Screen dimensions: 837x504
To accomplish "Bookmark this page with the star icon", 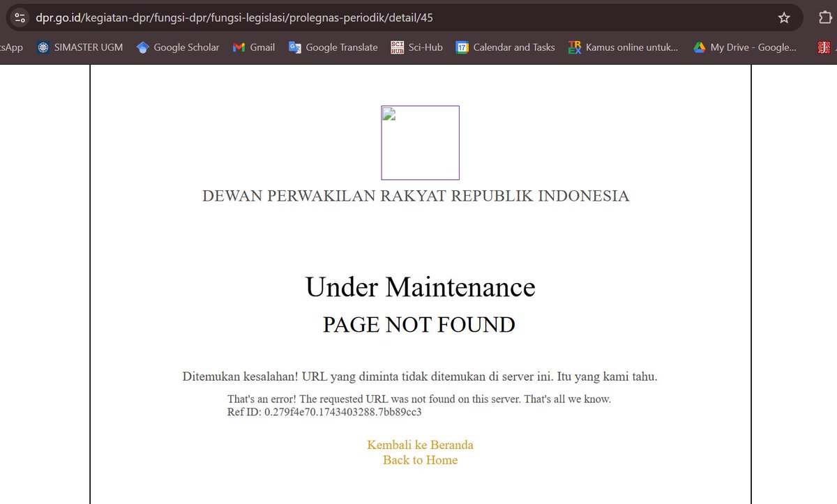I will point(784,17).
